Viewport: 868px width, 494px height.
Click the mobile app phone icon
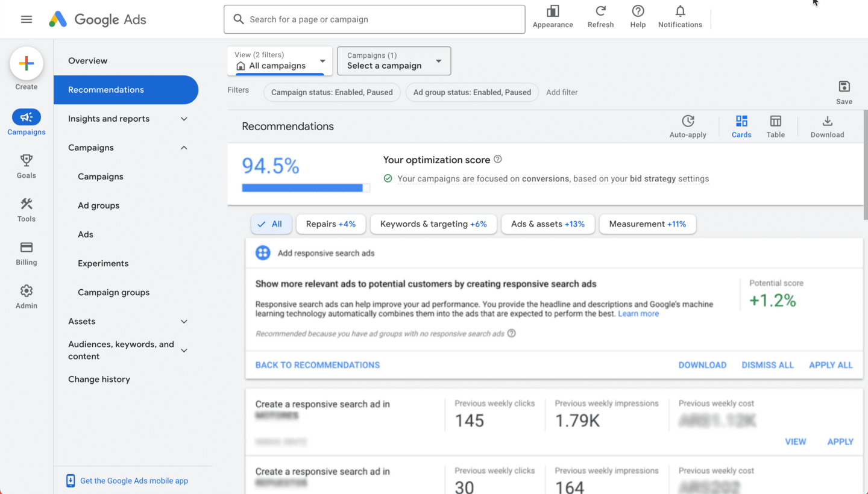pyautogui.click(x=71, y=481)
